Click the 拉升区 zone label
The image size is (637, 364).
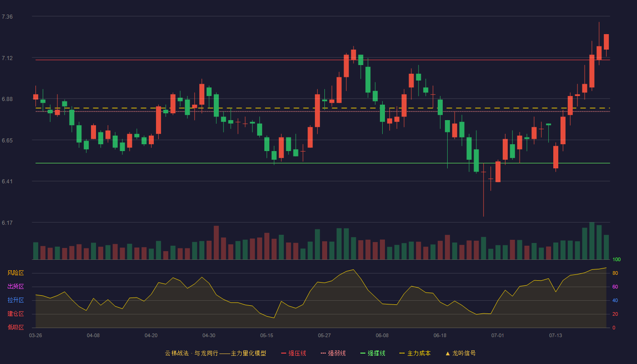(15, 300)
